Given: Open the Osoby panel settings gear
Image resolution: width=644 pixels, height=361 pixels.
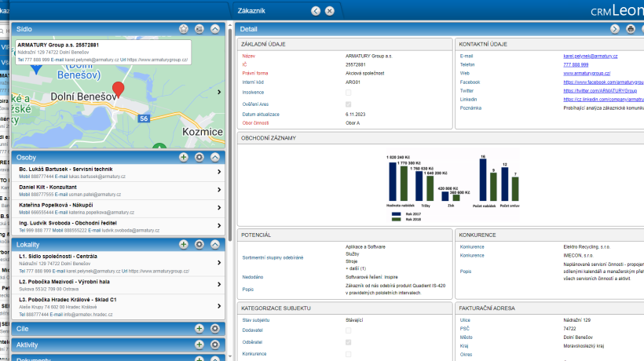Looking at the screenshot, I should 199,157.
